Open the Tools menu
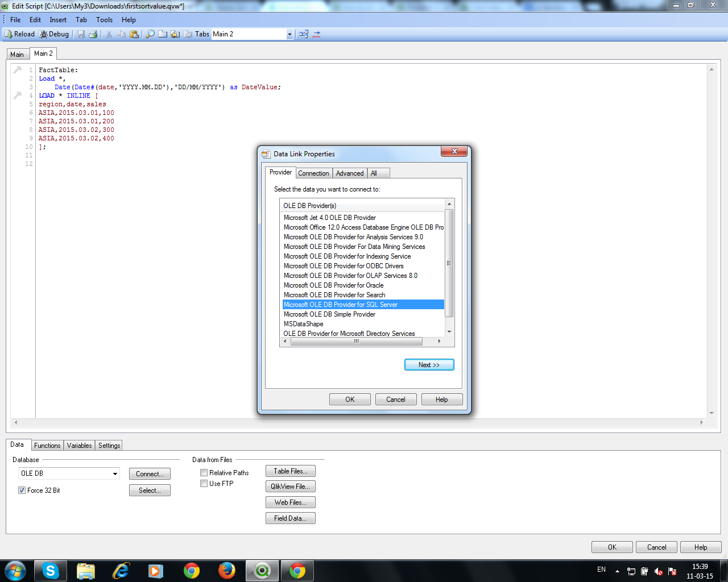This screenshot has height=582, width=728. [104, 20]
